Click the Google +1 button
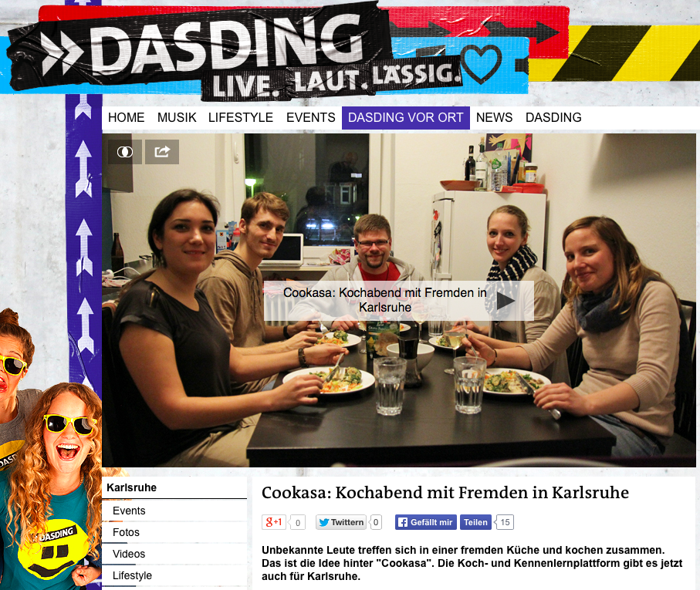This screenshot has width=700, height=590. pyautogui.click(x=274, y=522)
